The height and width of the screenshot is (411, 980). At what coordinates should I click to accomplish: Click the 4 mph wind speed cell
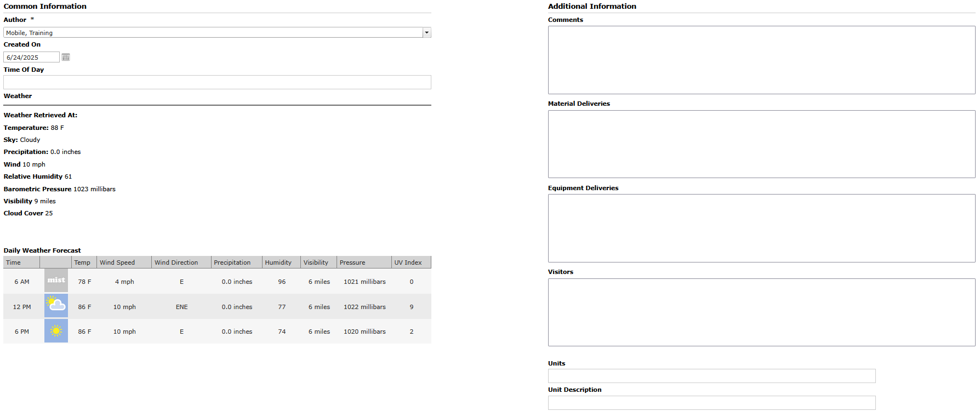coord(124,282)
